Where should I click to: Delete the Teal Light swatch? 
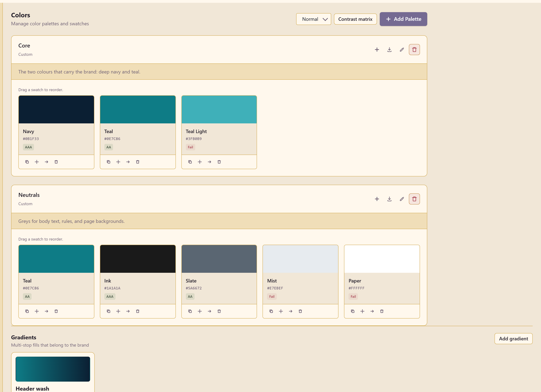pos(219,162)
